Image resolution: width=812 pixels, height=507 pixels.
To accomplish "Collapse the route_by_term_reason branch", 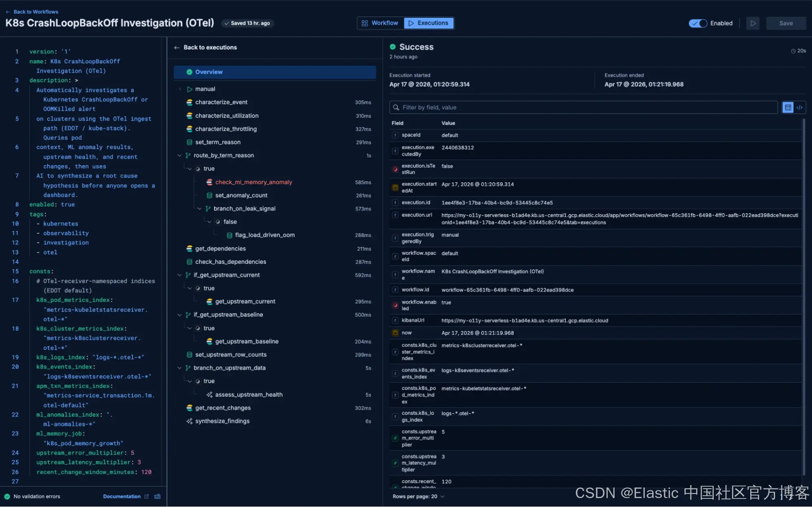I will tap(179, 155).
